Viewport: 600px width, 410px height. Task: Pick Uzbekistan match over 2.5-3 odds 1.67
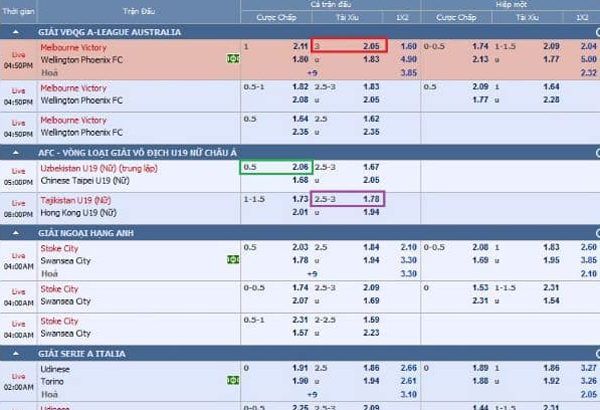point(371,167)
